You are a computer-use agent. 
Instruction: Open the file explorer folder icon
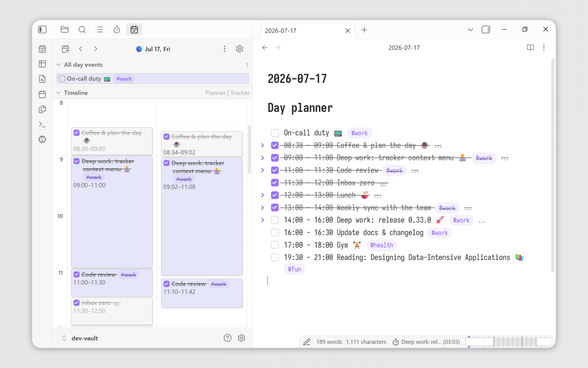[65, 29]
